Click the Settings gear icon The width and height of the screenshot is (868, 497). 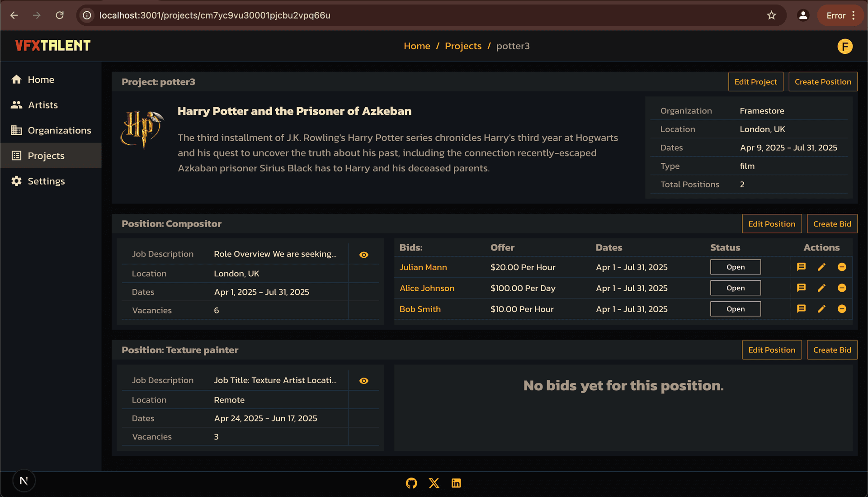[x=17, y=181]
